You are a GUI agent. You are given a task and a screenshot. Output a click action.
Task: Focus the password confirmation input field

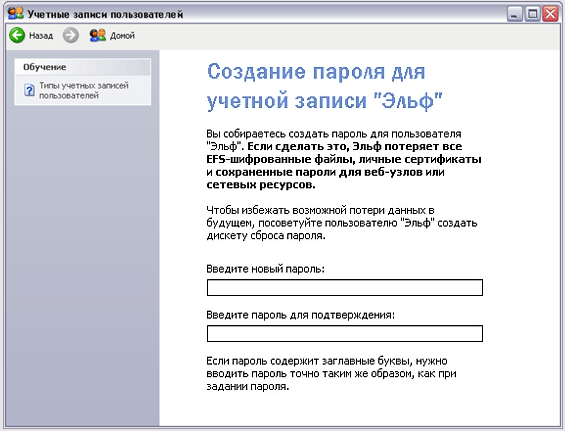pos(344,334)
